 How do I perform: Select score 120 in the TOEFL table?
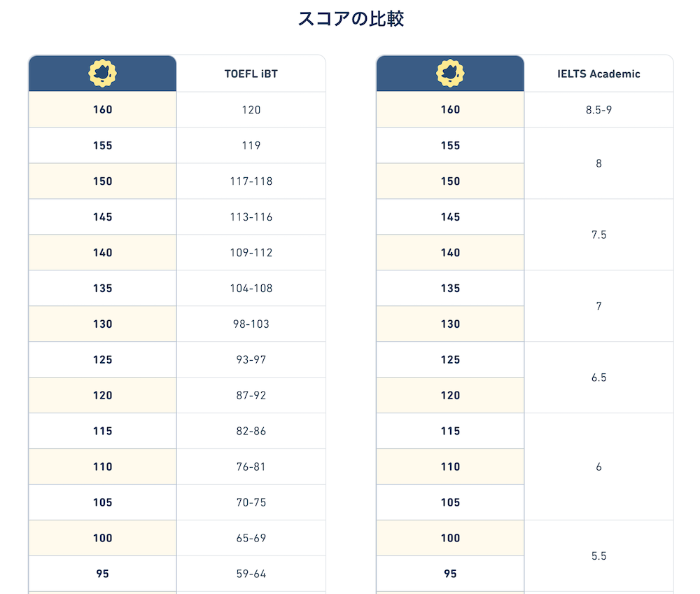tap(103, 395)
